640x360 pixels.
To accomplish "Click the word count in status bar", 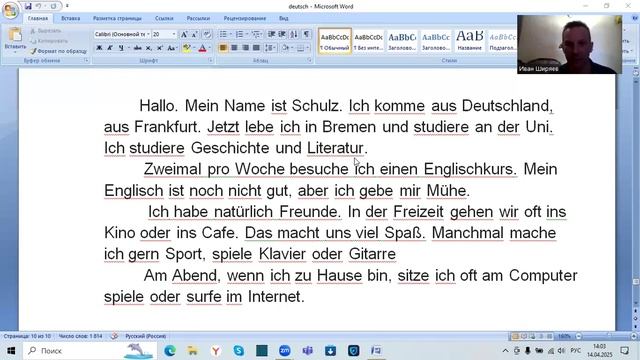I will 80,336.
